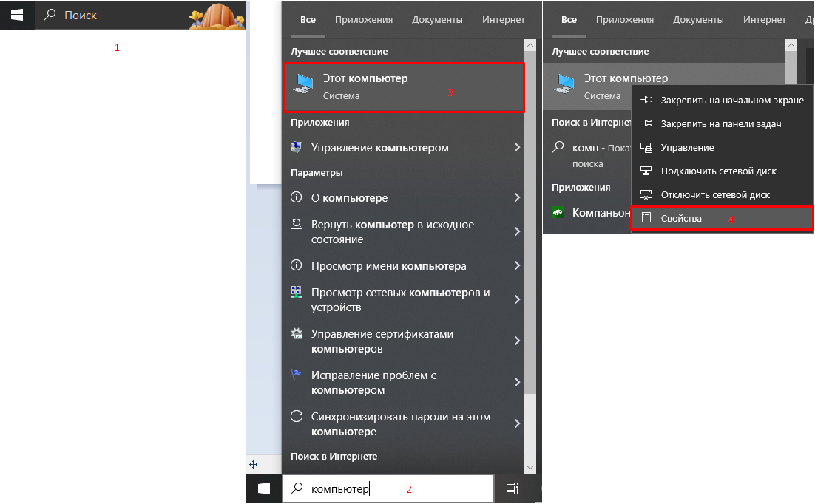The image size is (815, 504).
Task: Click the Просмотр сетевых компьютеров и устройств icon
Action: (x=297, y=293)
